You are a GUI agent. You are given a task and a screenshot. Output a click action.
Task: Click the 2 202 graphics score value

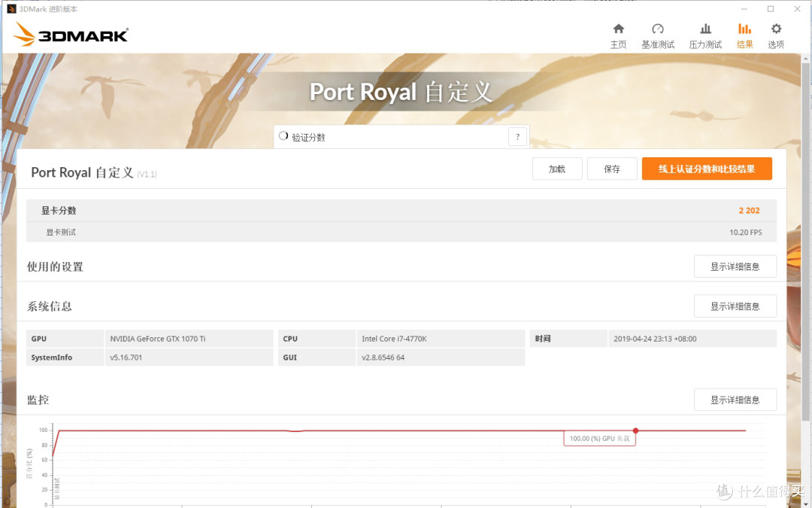point(750,211)
